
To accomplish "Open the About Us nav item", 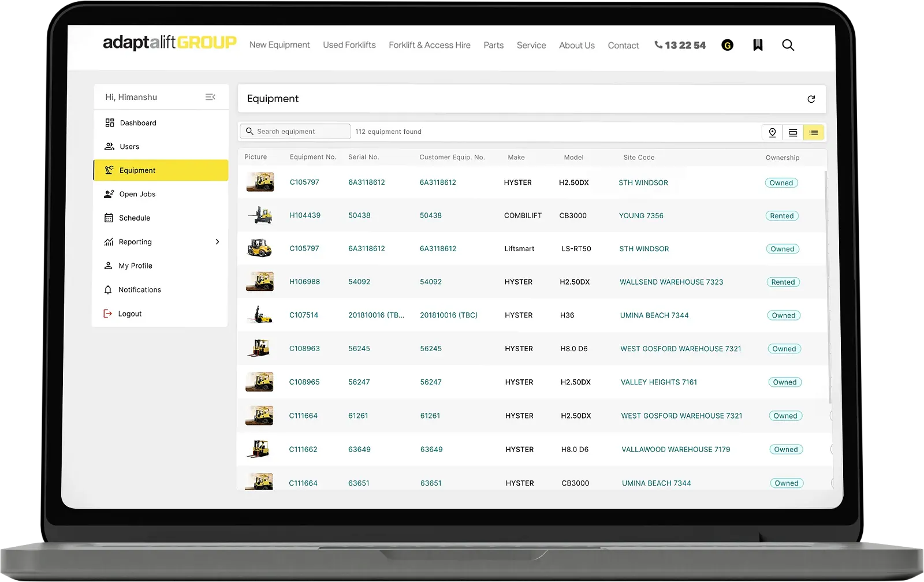I will click(577, 45).
